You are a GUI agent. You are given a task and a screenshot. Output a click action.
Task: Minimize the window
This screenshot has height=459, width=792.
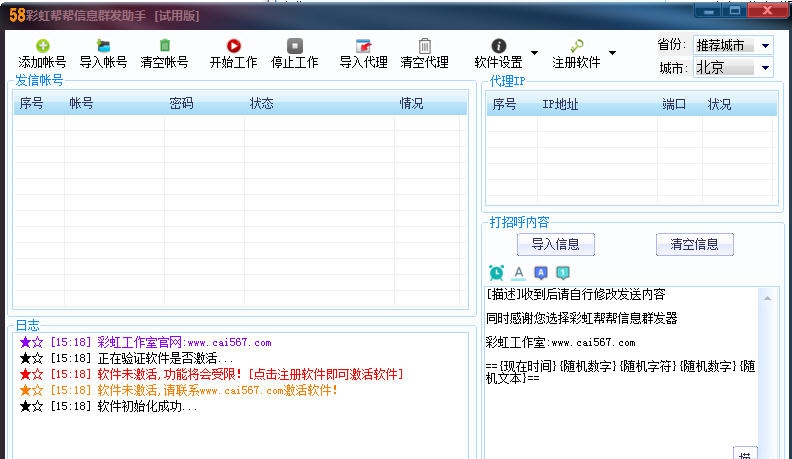(x=709, y=11)
